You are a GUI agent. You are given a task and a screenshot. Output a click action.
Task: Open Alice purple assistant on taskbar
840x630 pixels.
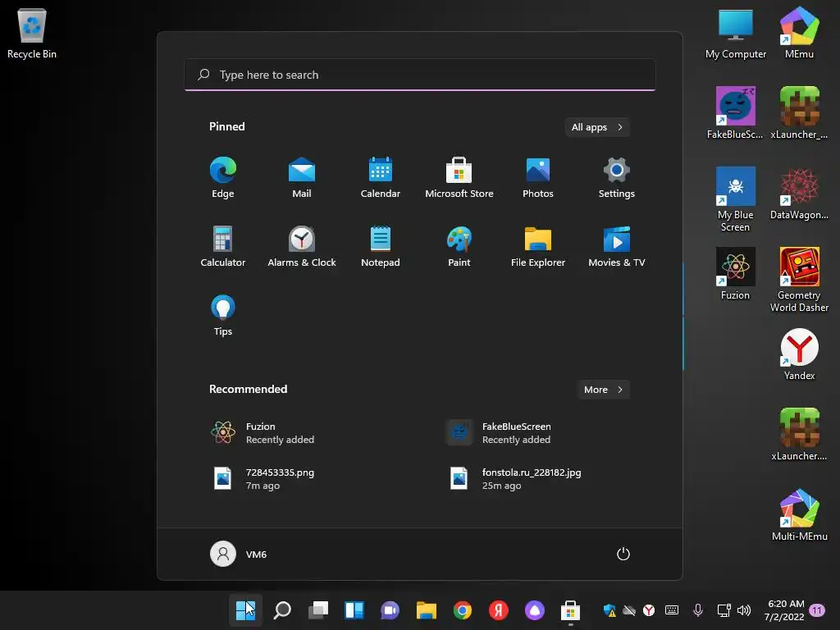pyautogui.click(x=535, y=610)
